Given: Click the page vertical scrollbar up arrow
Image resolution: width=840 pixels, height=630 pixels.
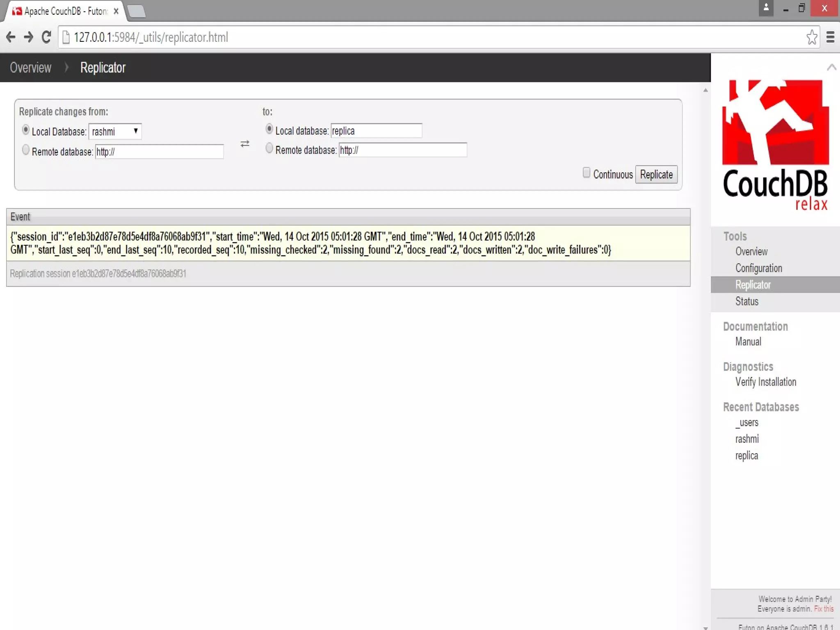Looking at the screenshot, I should point(705,90).
